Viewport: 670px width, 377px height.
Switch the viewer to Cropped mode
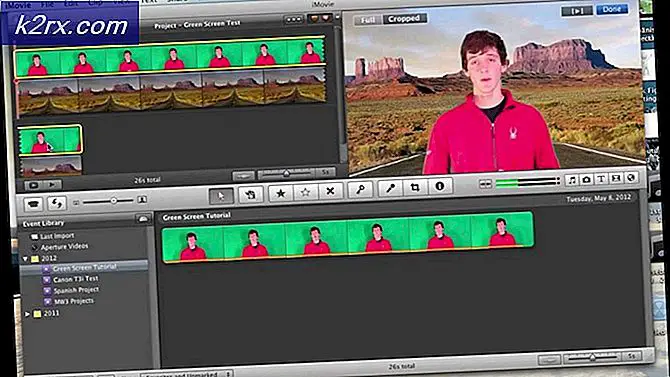coord(404,19)
